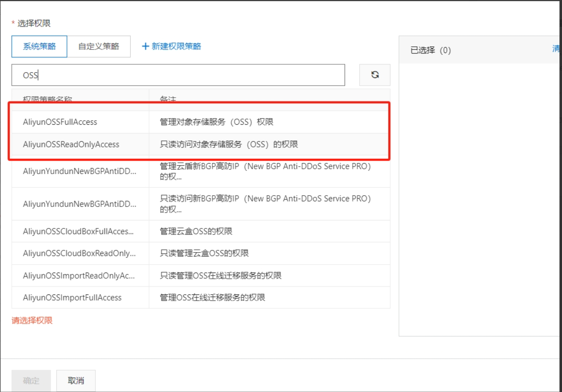562x392 pixels.
Task: Click the plus icon for 新建权限策略
Action: (x=146, y=46)
